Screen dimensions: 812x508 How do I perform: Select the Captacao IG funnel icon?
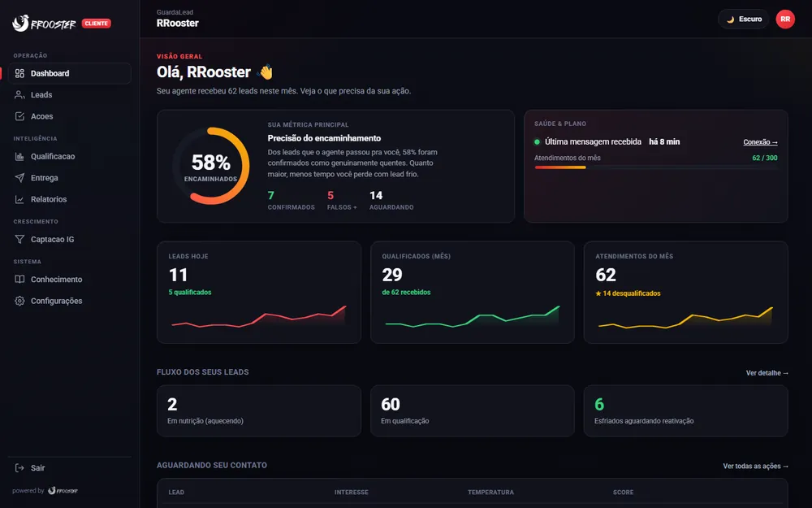point(19,239)
